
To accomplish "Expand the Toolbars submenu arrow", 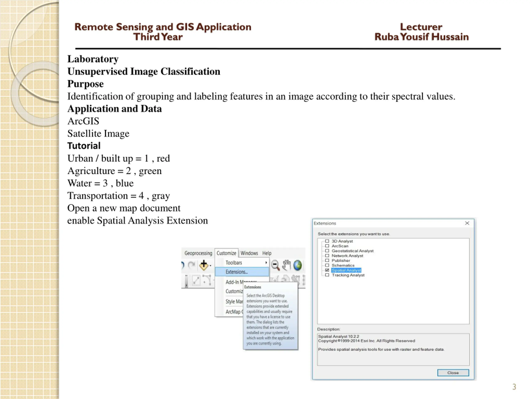I will [266, 262].
